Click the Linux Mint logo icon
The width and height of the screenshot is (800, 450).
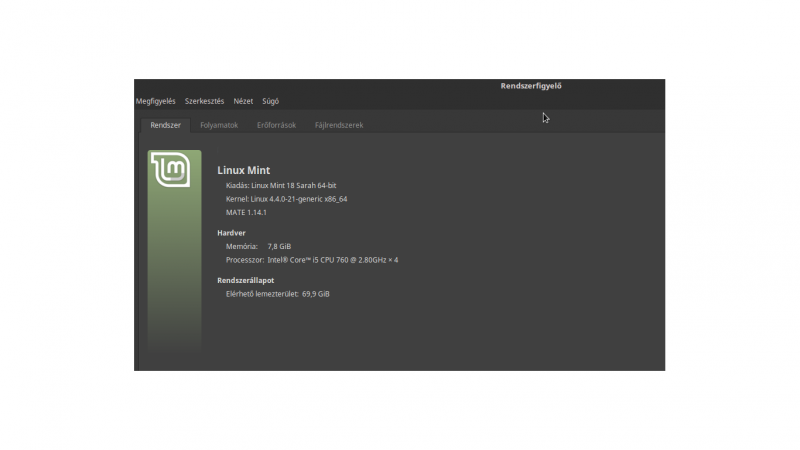pyautogui.click(x=171, y=170)
